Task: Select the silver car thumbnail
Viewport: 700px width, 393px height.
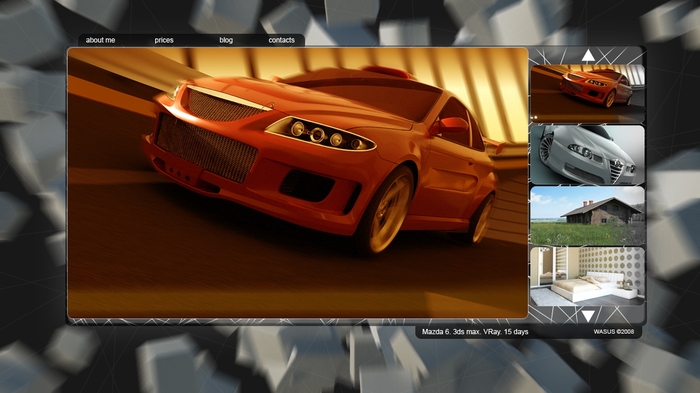Action: tap(587, 155)
